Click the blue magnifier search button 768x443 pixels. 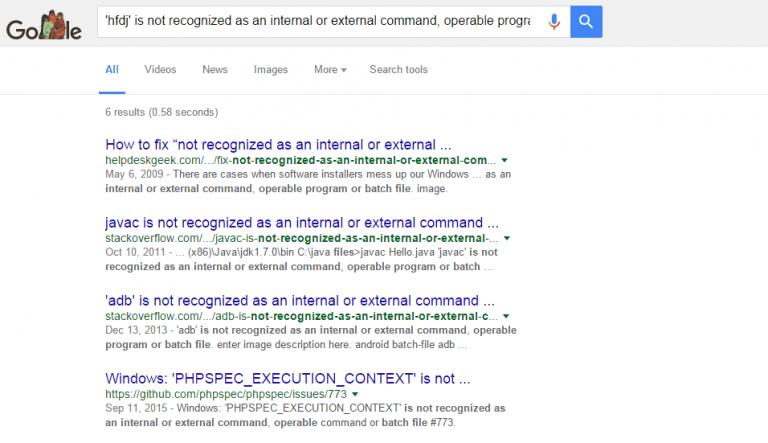(x=586, y=22)
